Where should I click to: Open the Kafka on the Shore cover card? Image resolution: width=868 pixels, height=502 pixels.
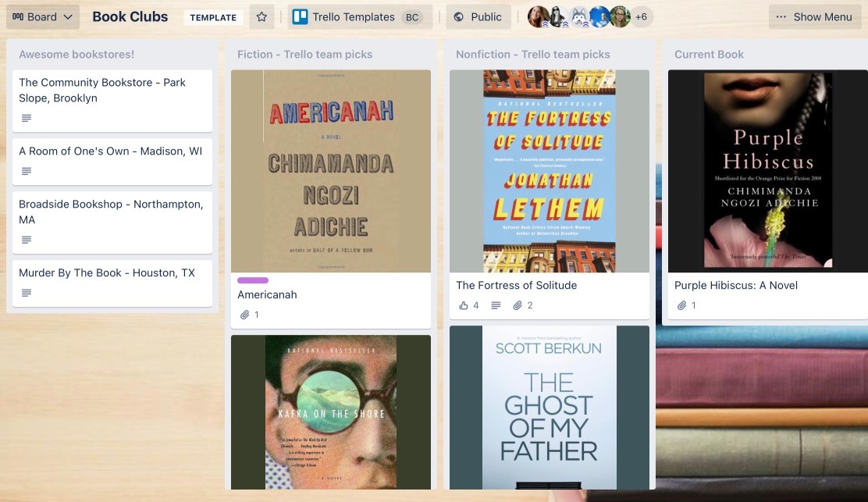coord(331,411)
